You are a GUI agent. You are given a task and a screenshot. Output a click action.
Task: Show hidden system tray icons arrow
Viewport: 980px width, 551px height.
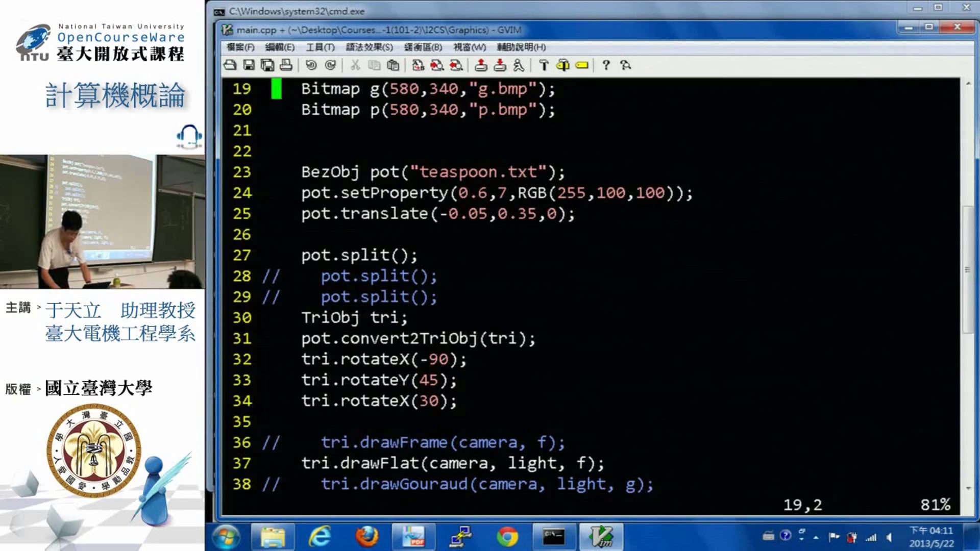(816, 537)
